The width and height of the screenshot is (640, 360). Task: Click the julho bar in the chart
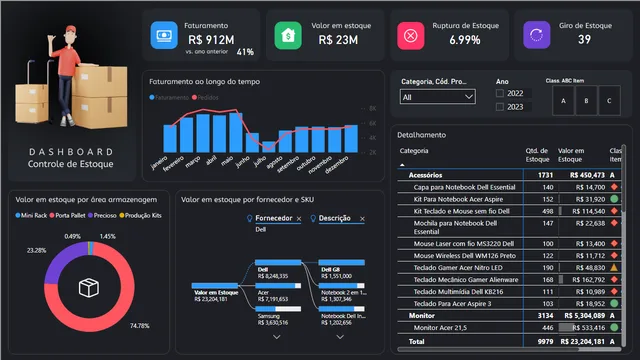[x=269, y=147]
